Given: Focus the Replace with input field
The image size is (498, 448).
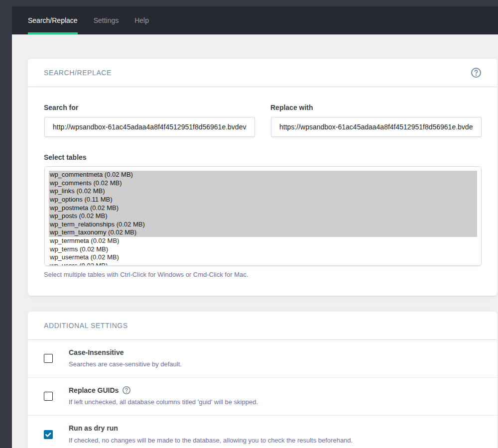Looking at the screenshot, I should 376,127.
